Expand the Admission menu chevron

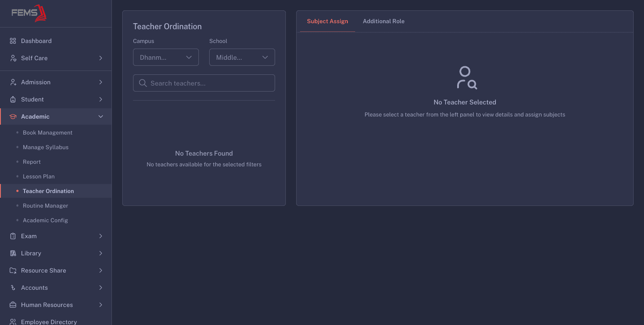pos(101,82)
